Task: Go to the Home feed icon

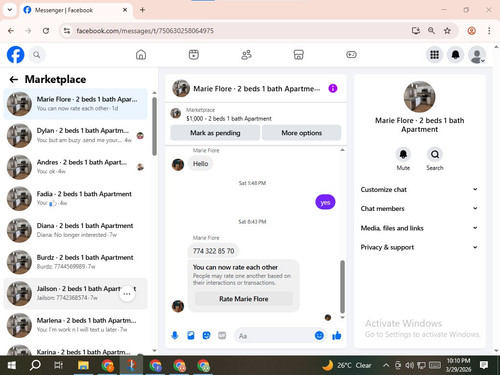Action: [141, 55]
